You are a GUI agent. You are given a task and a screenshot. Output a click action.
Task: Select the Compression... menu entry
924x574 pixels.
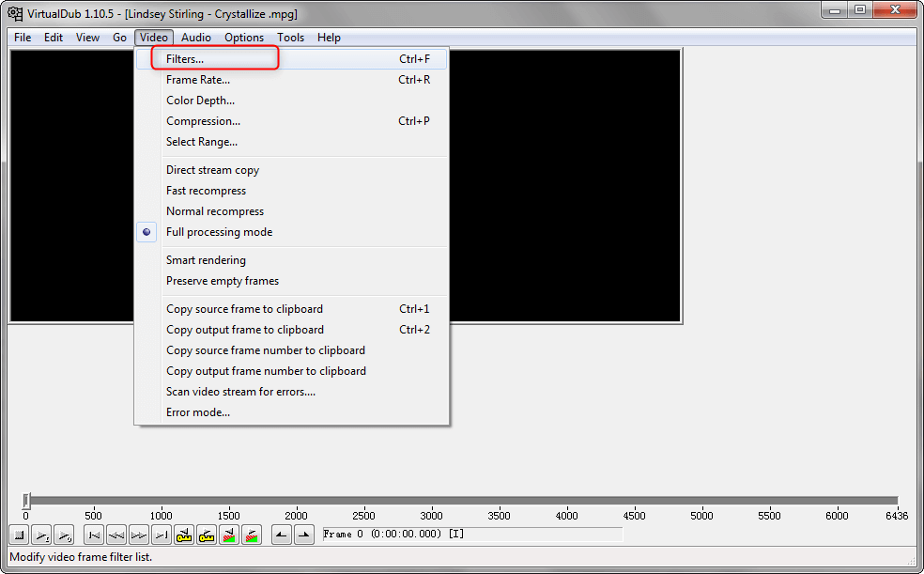point(203,121)
